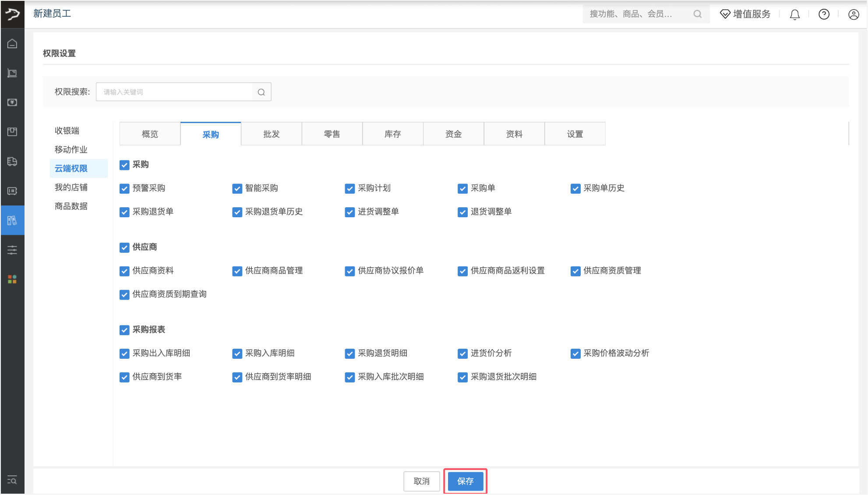This screenshot has width=868, height=495.
Task: Open the notification bell icon
Action: pyautogui.click(x=794, y=14)
